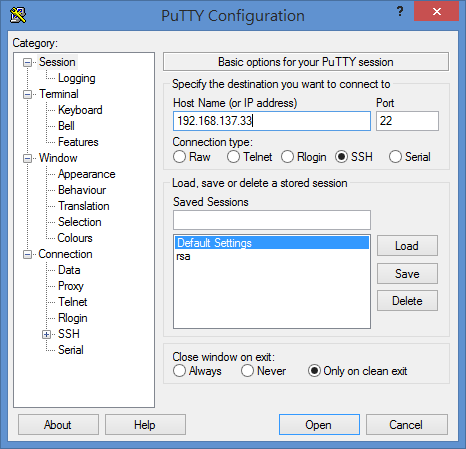Click the Cancel button
Viewport: 466px width, 449px height.
click(x=407, y=425)
